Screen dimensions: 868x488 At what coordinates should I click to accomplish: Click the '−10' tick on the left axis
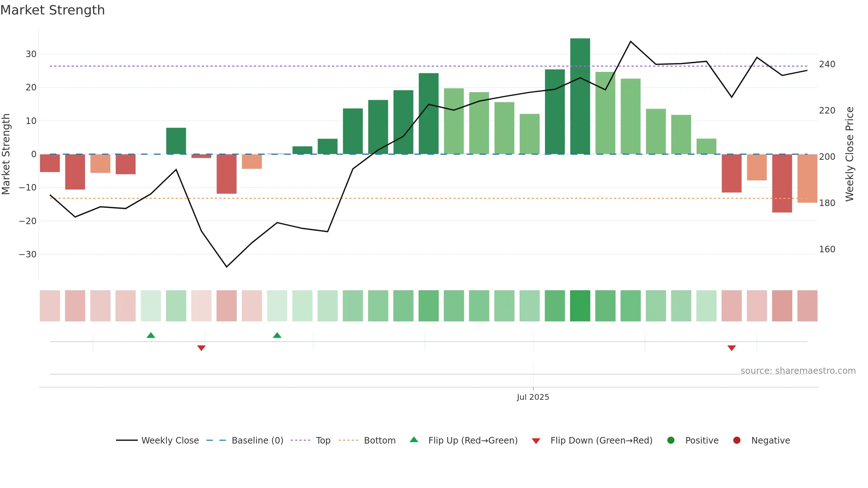tap(28, 188)
